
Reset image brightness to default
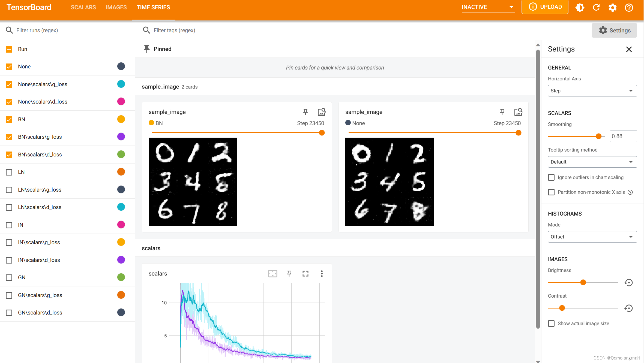pos(629,283)
